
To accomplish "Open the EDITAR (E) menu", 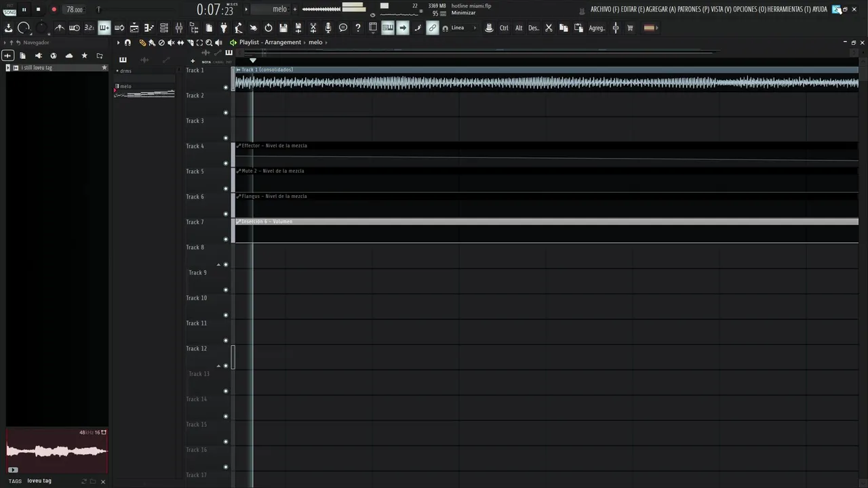I will 633,9.
